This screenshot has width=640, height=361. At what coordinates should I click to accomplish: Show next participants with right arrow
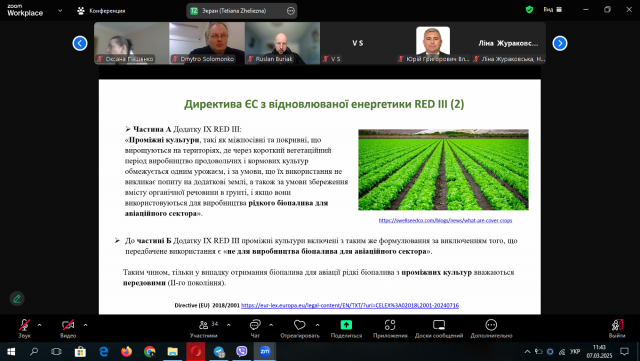560,43
